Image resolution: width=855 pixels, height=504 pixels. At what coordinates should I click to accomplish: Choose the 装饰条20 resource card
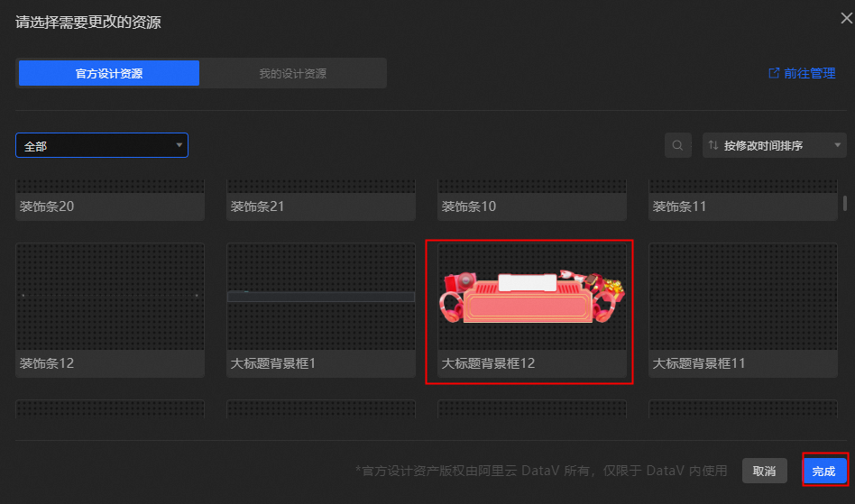110,200
